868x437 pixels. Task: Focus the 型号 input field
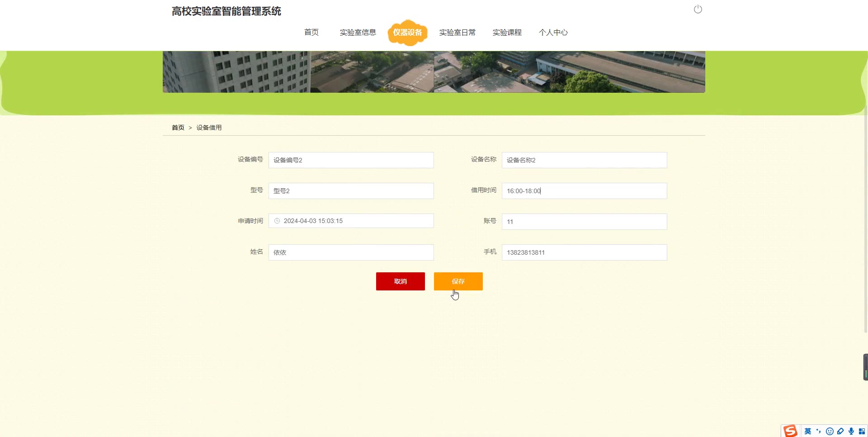(x=351, y=191)
